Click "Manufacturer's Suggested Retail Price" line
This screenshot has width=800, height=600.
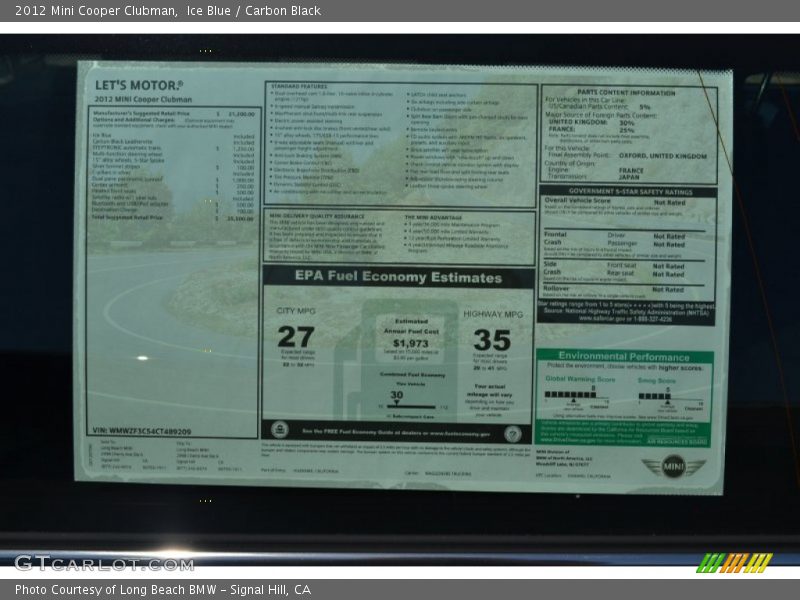[x=173, y=114]
